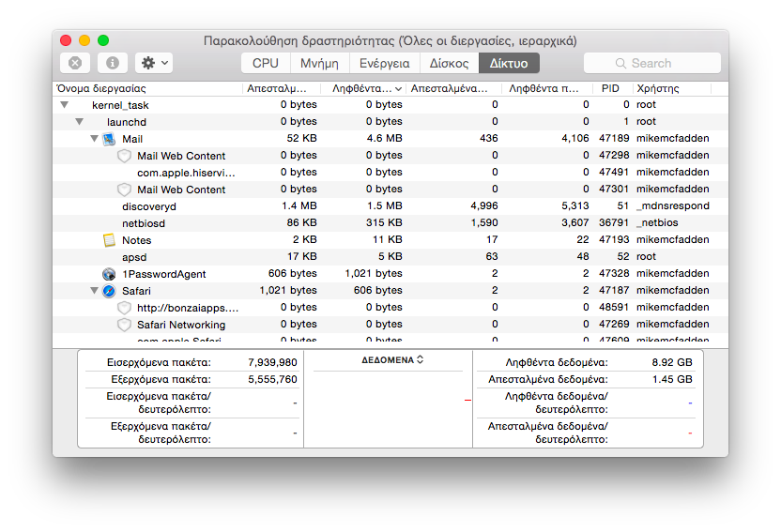Click PID 47189 in Mail row
This screenshot has height=532, width=781.
pyautogui.click(x=614, y=138)
